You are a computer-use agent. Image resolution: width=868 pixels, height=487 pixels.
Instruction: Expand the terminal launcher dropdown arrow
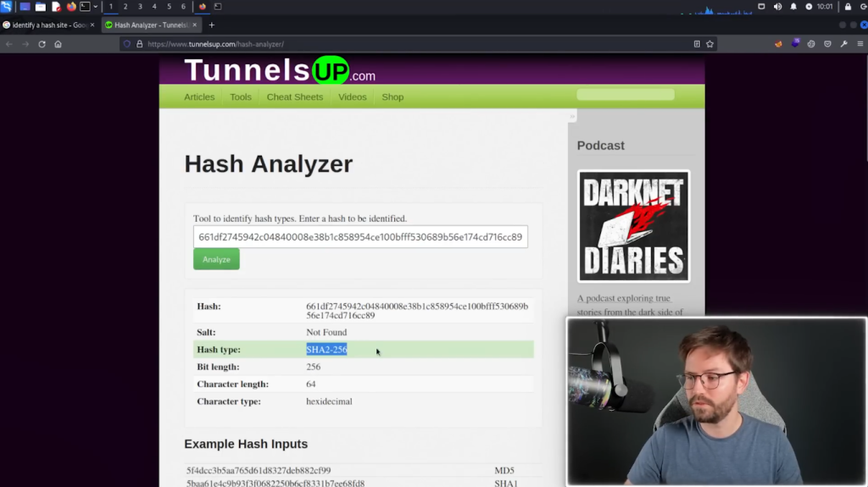pos(95,7)
